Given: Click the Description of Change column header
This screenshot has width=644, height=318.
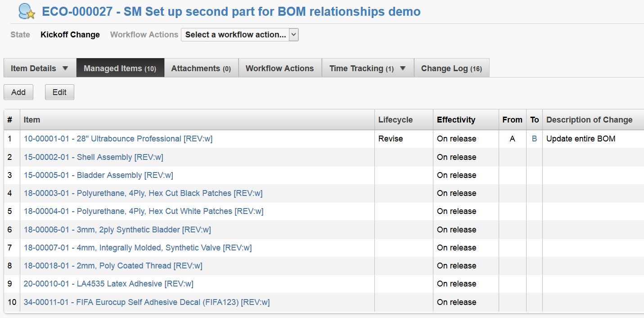Looking at the screenshot, I should pyautogui.click(x=590, y=120).
